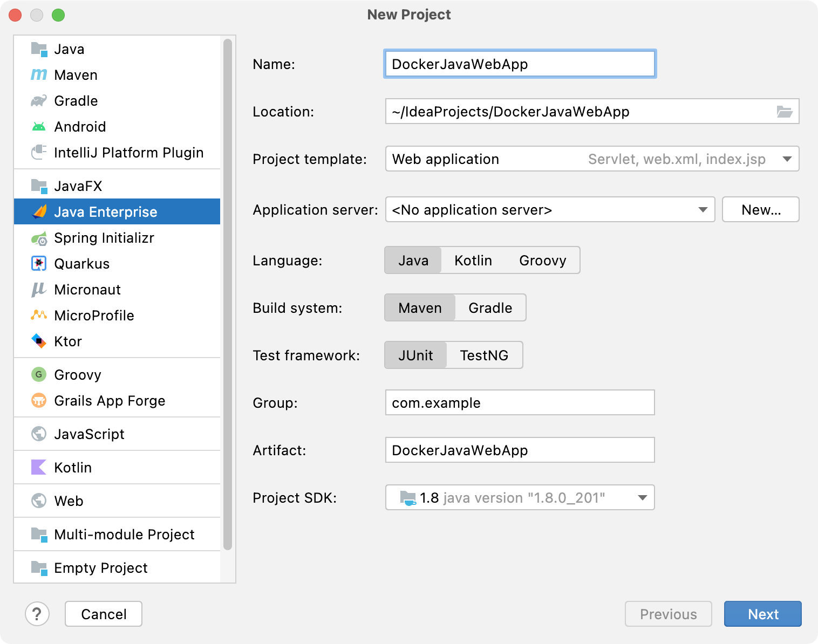818x644 pixels.
Task: Click the Spring Initializr leaf icon
Action: 39,238
